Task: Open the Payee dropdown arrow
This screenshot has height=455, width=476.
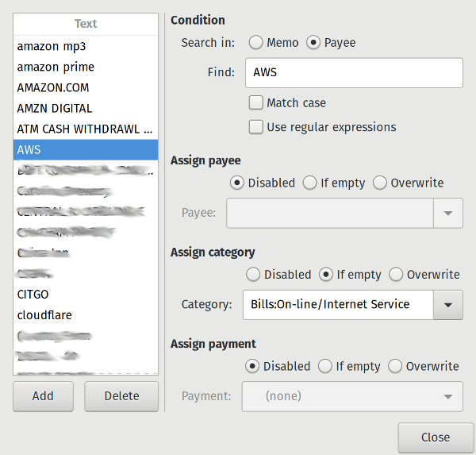Action: tap(448, 214)
